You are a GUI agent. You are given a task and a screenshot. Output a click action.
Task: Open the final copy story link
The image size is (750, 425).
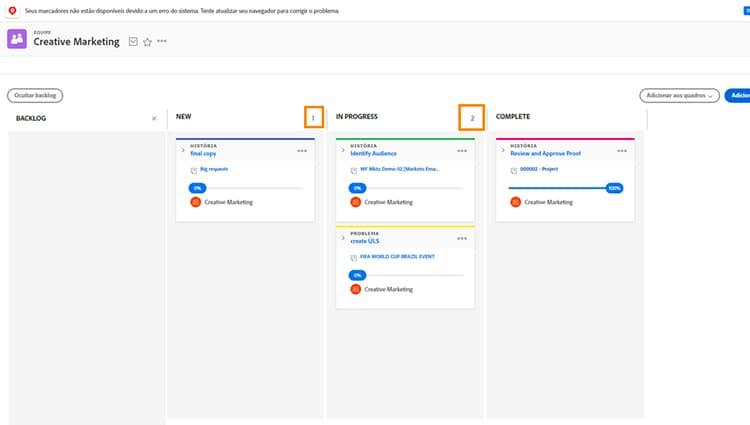click(x=203, y=153)
